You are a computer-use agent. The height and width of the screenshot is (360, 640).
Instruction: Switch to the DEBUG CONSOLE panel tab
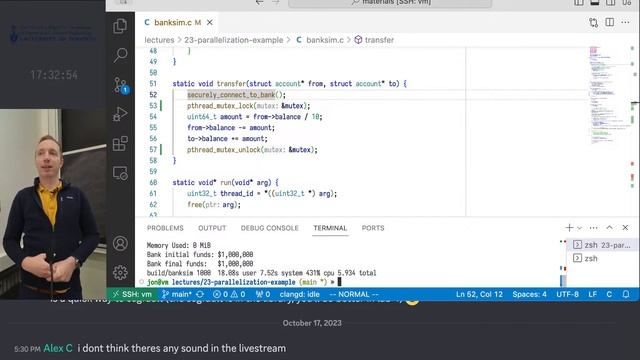point(269,228)
